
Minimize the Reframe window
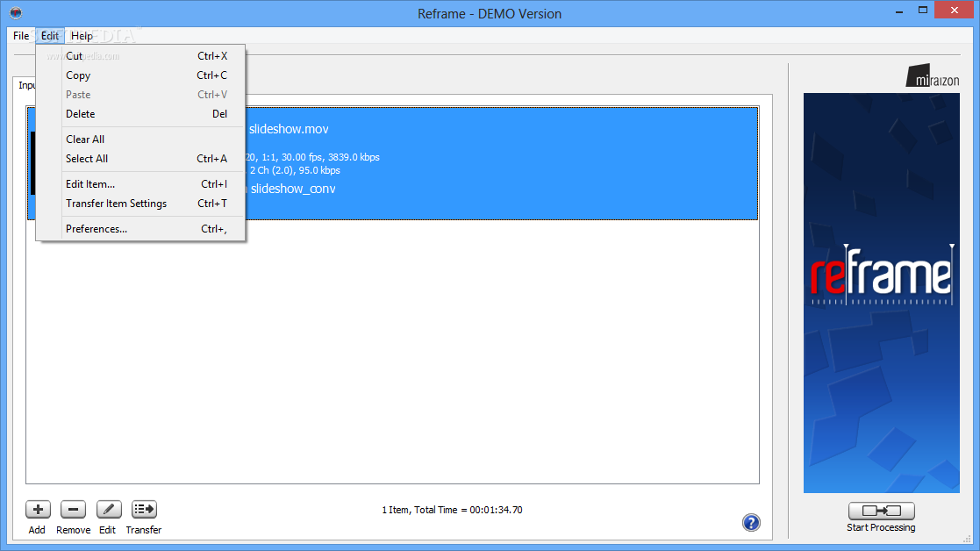pyautogui.click(x=898, y=11)
